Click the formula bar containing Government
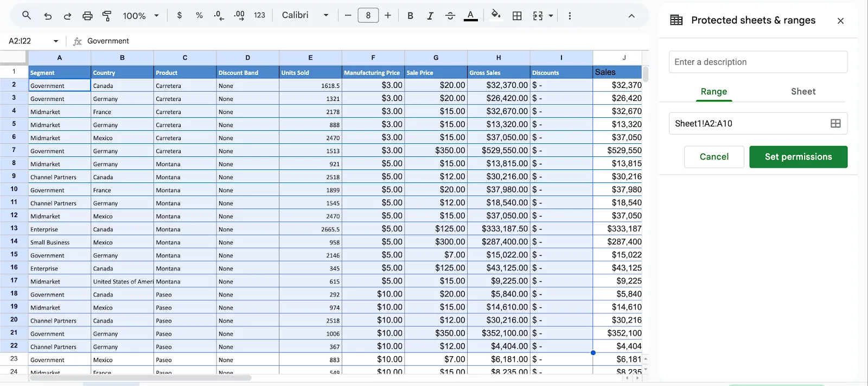Viewport: 868px width, 386px height. pyautogui.click(x=366, y=41)
